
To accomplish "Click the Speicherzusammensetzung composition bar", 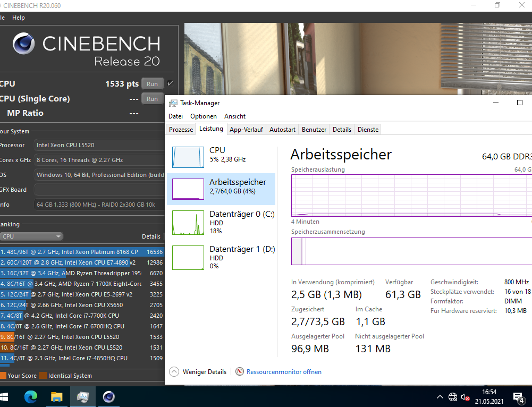I will [411, 251].
